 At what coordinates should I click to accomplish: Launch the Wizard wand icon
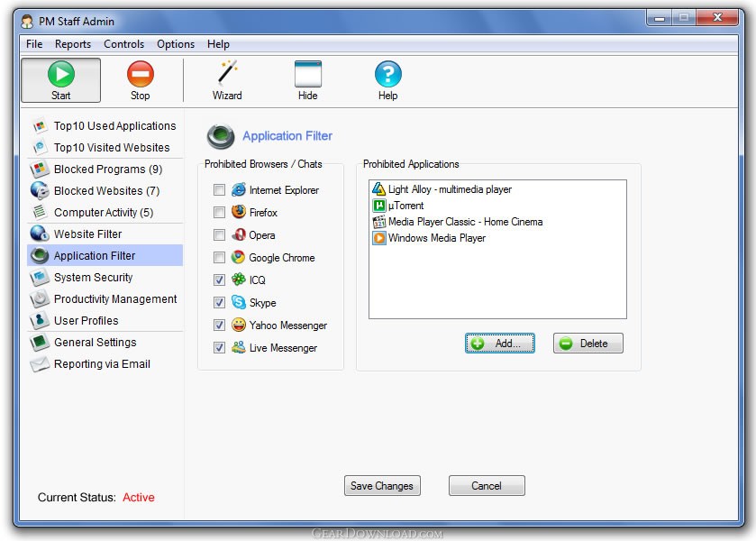(227, 74)
